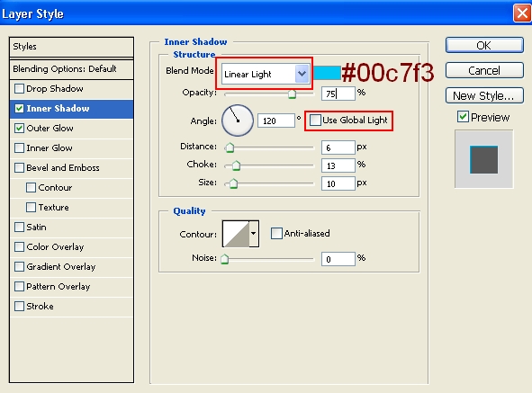Screen dimensions: 532x393
Task: Open the contour curve preview thumbnail
Action: [x=236, y=234]
